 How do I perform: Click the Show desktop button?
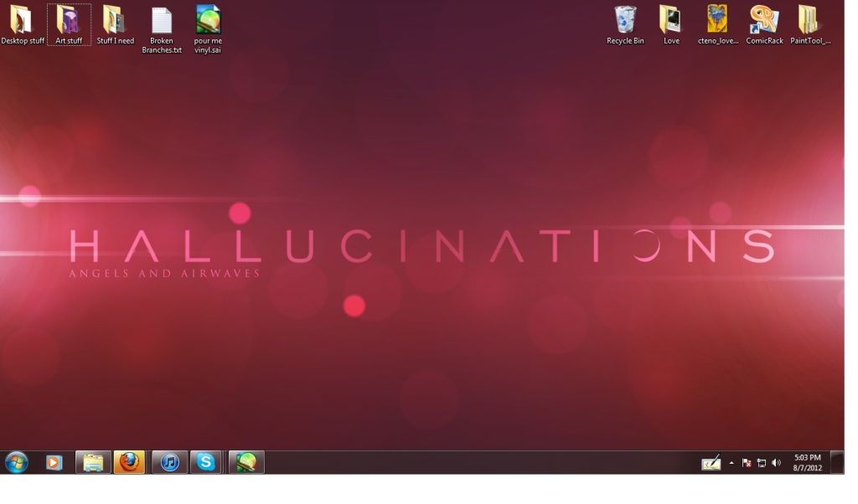[837, 462]
